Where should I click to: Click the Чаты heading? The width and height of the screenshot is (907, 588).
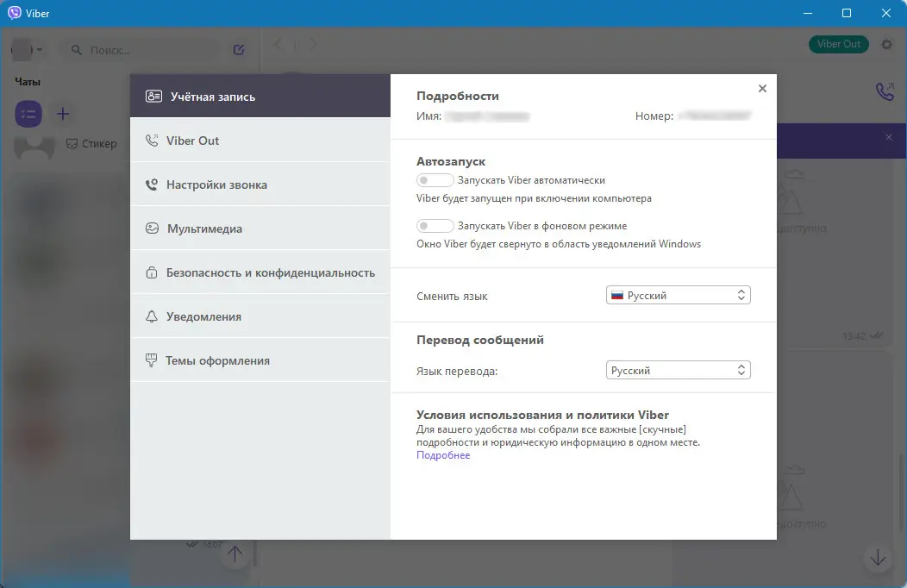pyautogui.click(x=28, y=82)
